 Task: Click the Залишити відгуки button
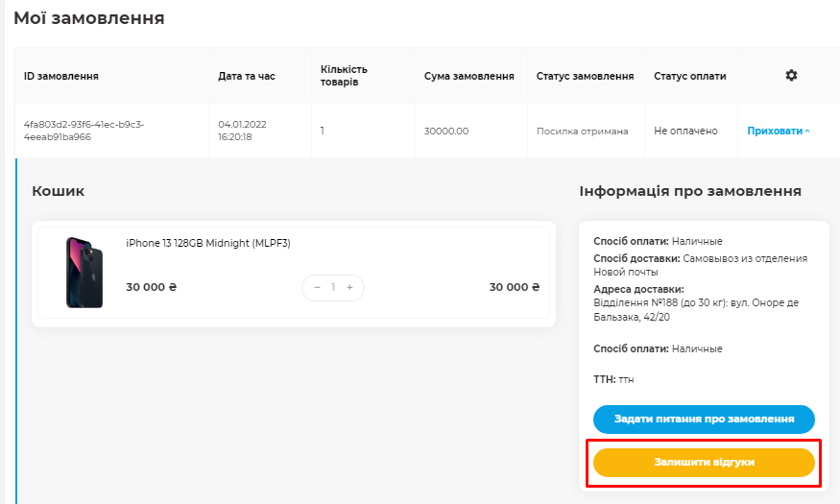(704, 462)
